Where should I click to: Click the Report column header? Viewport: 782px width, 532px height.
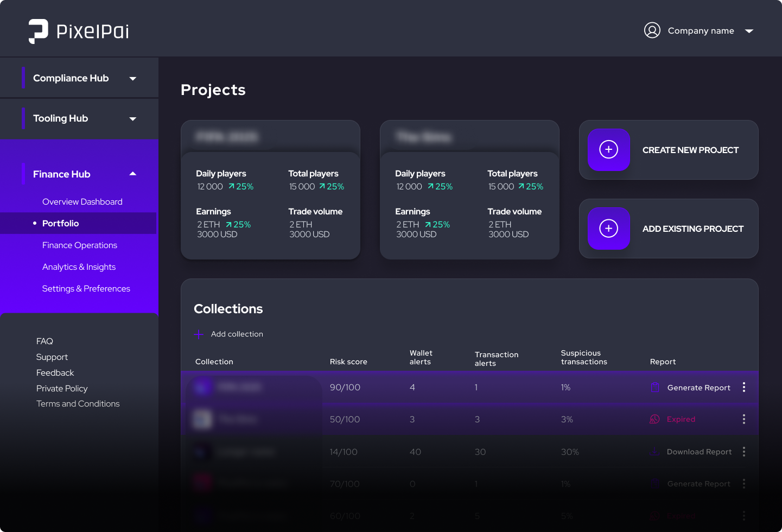[663, 362]
